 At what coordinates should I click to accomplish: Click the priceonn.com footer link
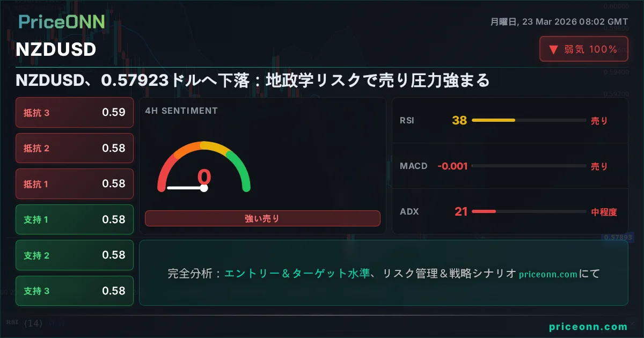coord(588,326)
